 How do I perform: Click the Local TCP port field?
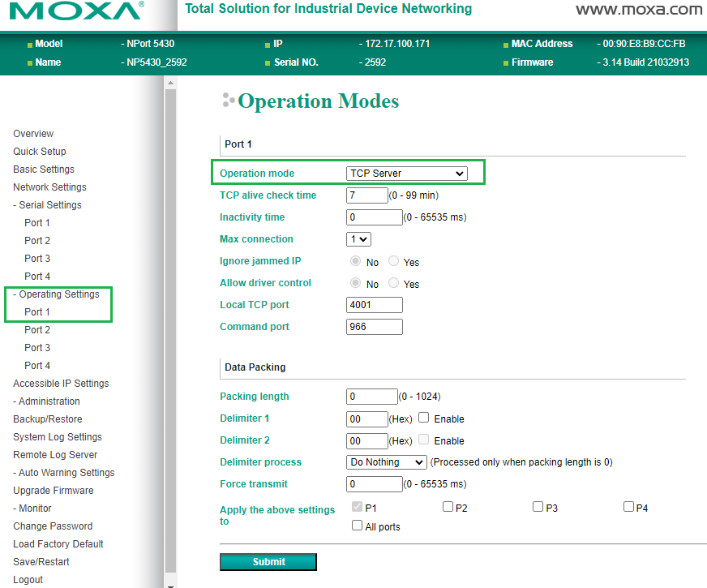(374, 305)
